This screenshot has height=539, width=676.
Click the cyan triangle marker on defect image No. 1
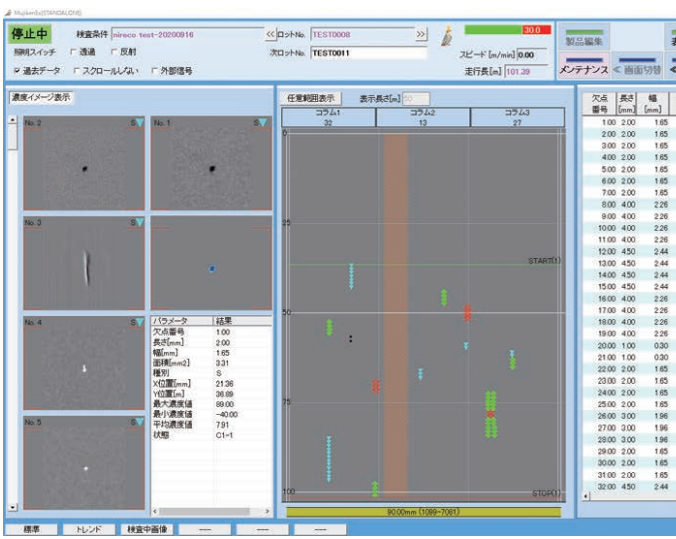[x=265, y=122]
